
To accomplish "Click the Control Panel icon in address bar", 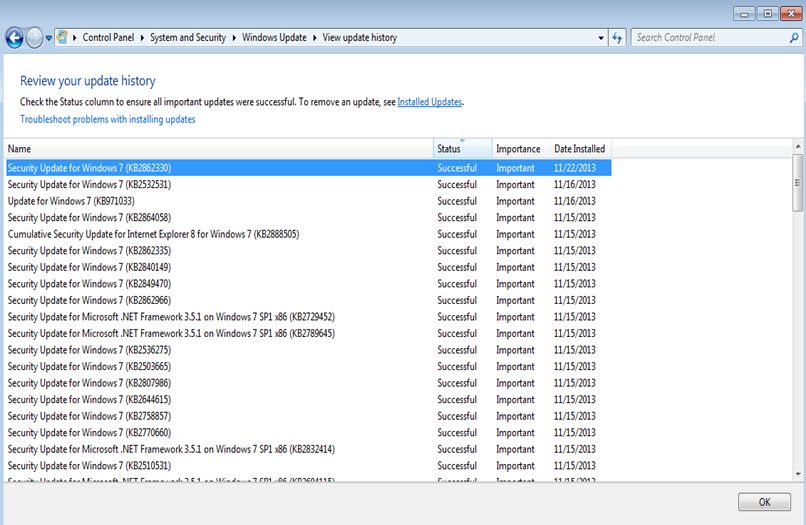I will (62, 38).
